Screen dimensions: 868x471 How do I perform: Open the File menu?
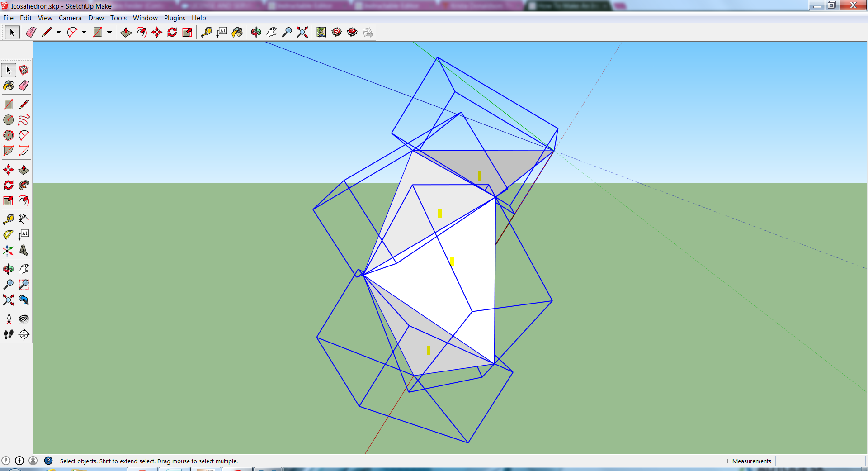[x=8, y=18]
